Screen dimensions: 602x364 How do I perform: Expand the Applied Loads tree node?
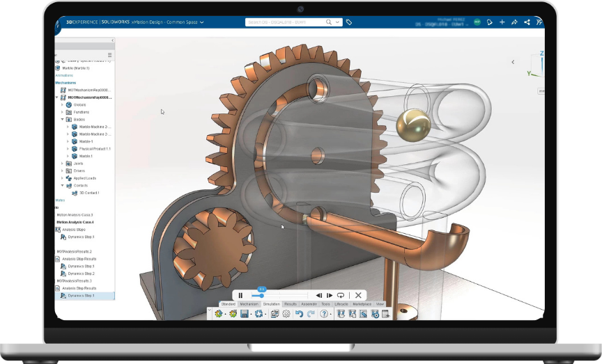(62, 178)
